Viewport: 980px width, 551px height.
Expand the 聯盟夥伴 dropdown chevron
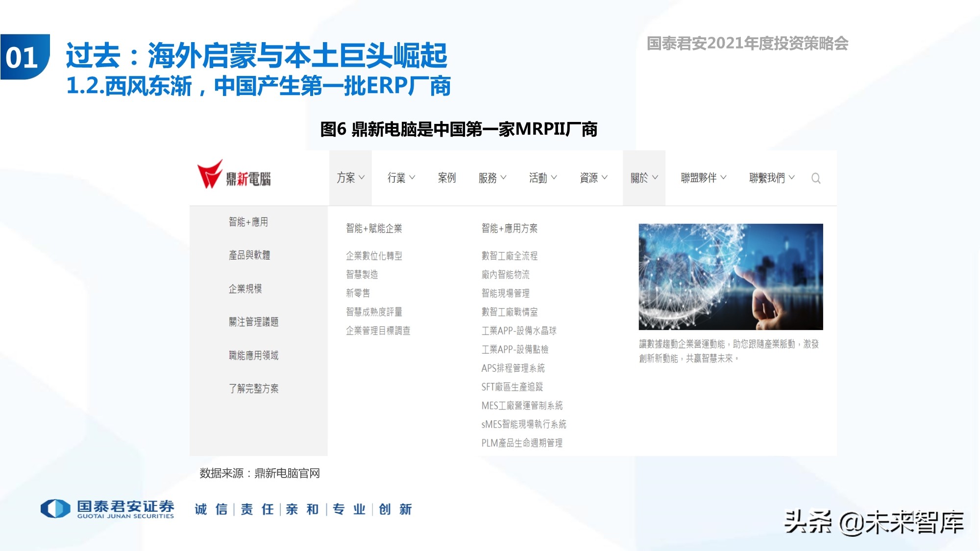723,178
